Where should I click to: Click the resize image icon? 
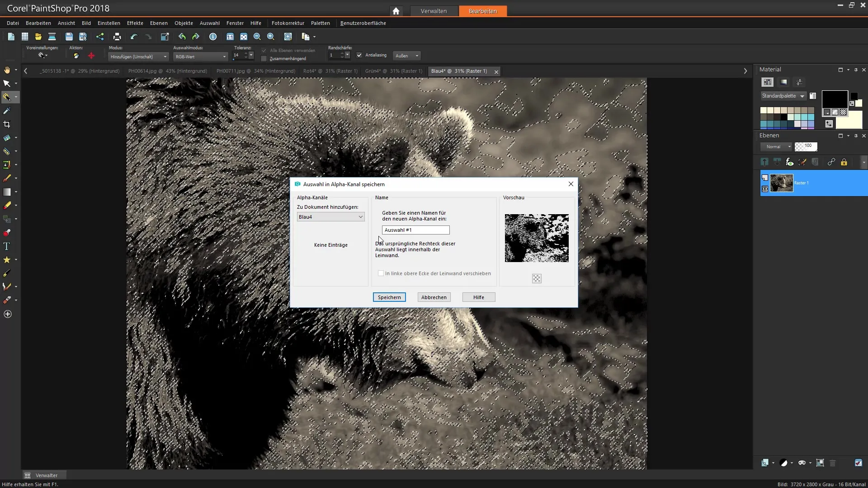(x=165, y=37)
